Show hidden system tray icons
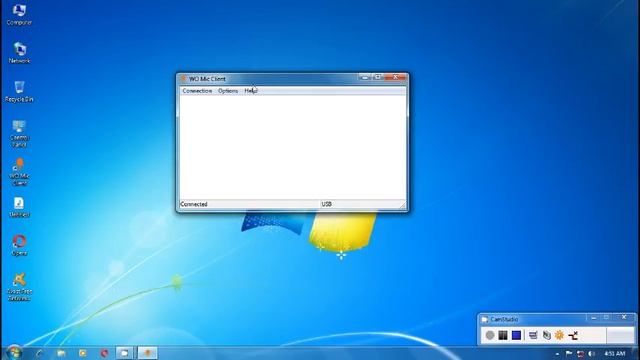 [558, 353]
